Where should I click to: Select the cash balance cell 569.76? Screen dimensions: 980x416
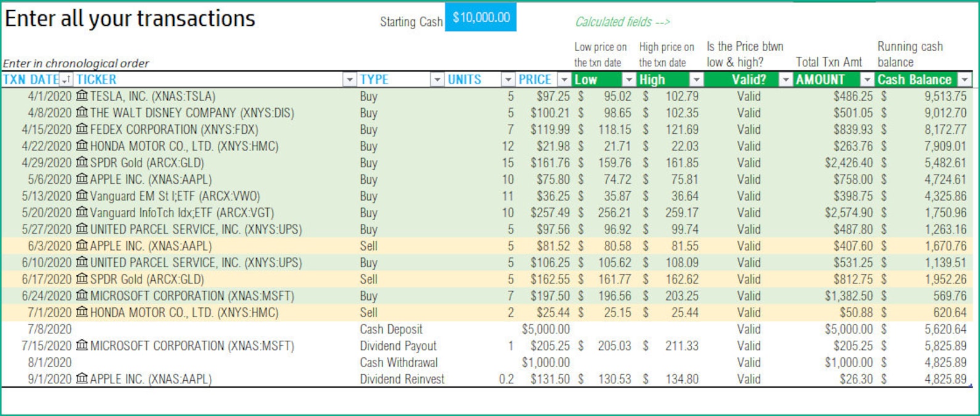pos(950,296)
